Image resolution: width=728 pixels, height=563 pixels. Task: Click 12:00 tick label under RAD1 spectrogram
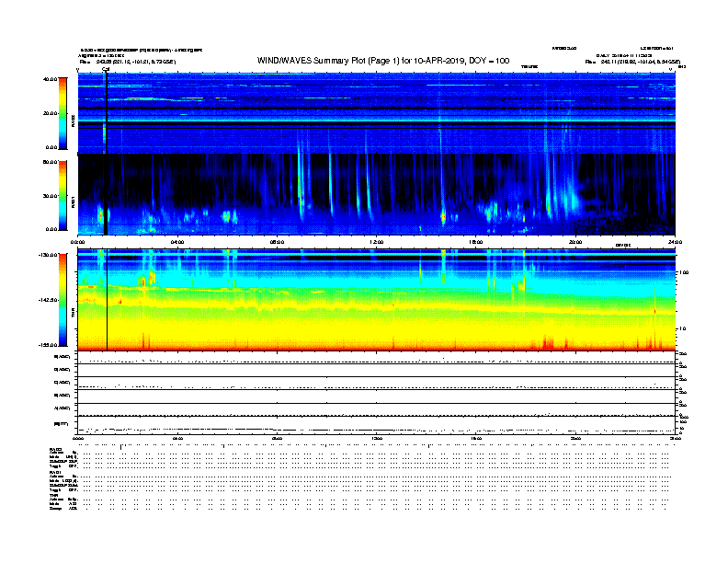376,242
